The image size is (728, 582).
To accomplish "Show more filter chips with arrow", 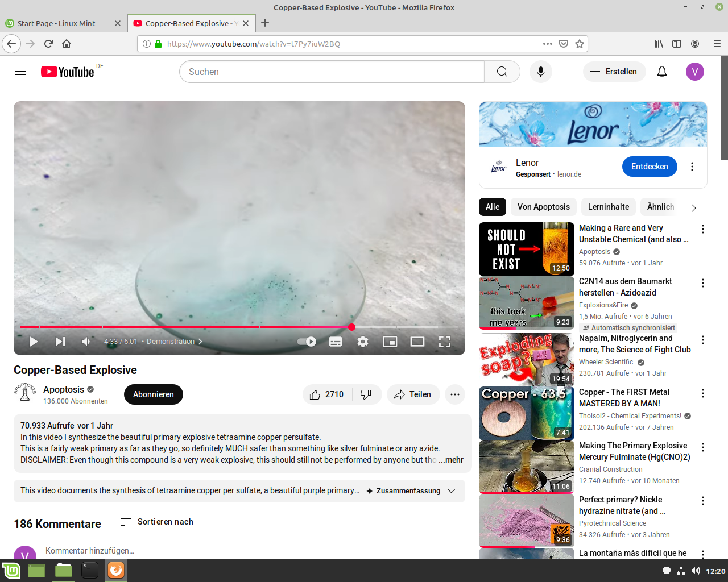I will click(x=694, y=207).
